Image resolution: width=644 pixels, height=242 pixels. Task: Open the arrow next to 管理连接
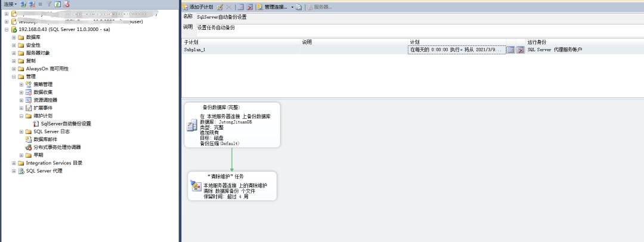point(292,7)
